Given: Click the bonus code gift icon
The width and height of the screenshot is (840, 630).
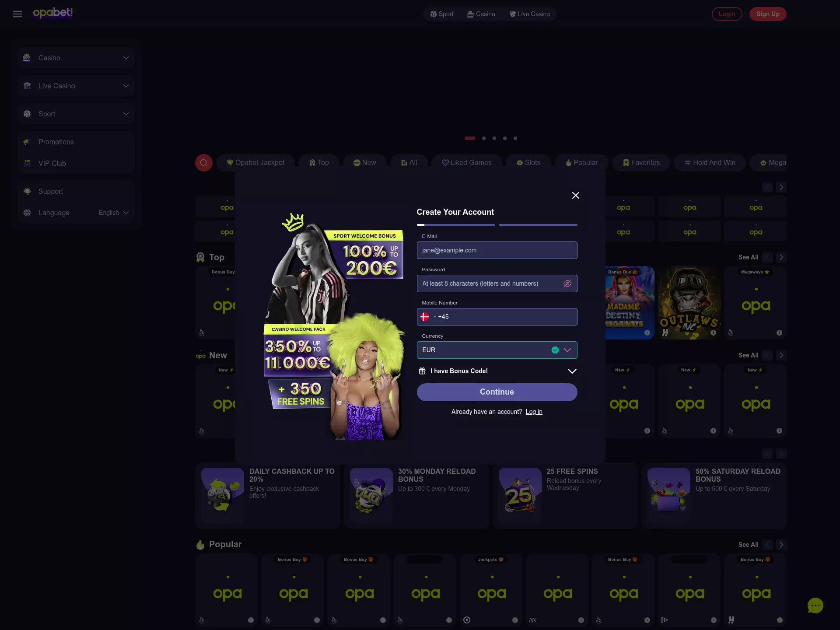Looking at the screenshot, I should pos(422,371).
